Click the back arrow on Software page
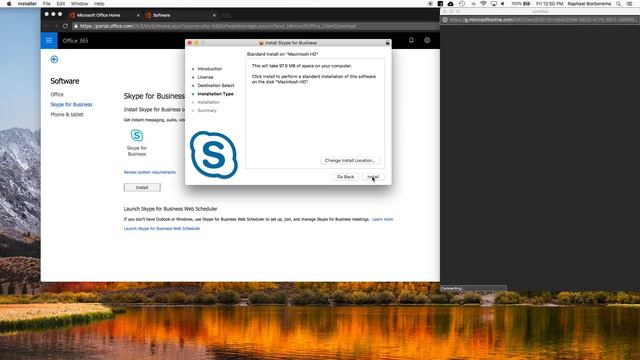640x360 pixels. click(x=54, y=60)
